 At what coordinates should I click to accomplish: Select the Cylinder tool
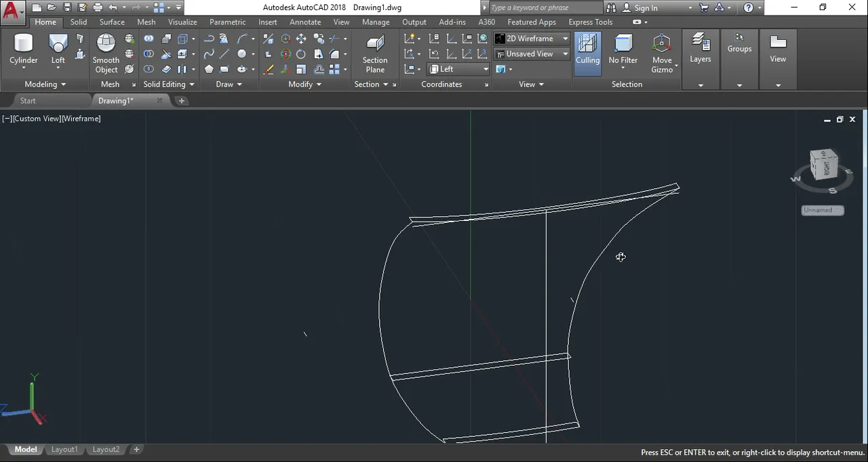tap(24, 50)
